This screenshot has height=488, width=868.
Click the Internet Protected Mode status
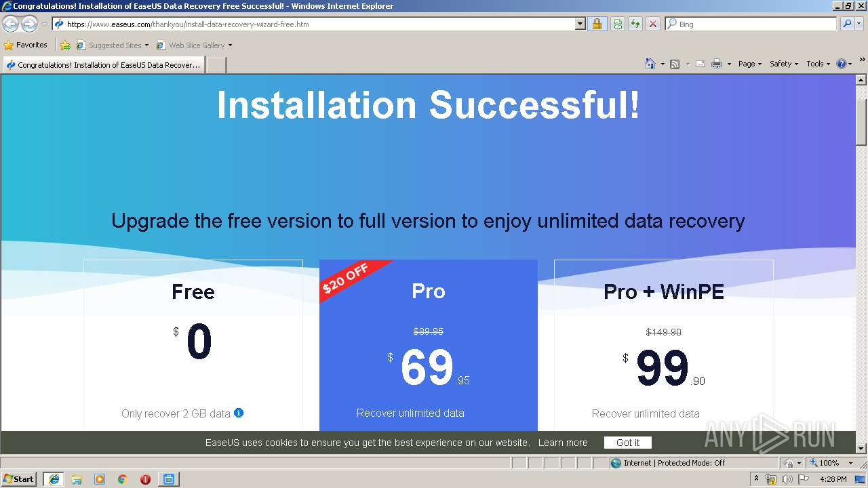(668, 463)
